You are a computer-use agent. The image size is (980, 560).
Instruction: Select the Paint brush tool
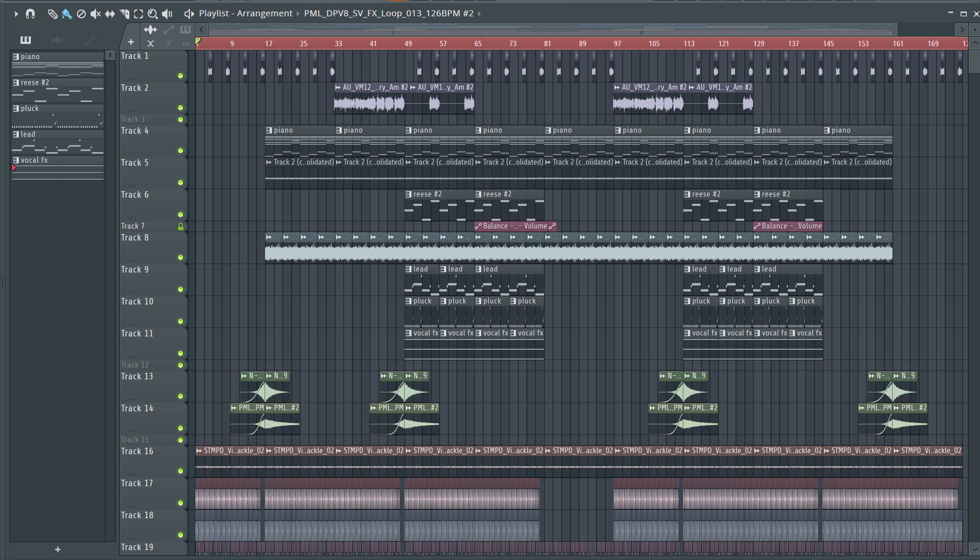tap(67, 14)
